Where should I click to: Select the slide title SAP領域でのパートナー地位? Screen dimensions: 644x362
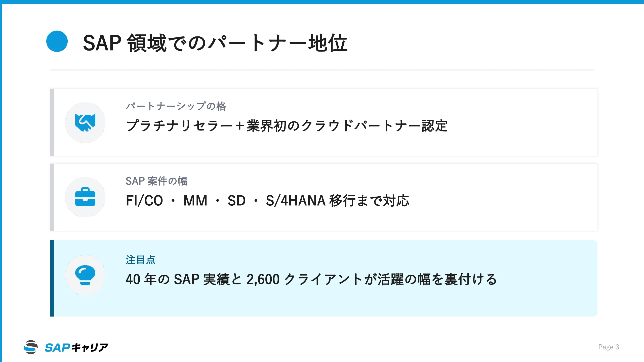pos(215,43)
